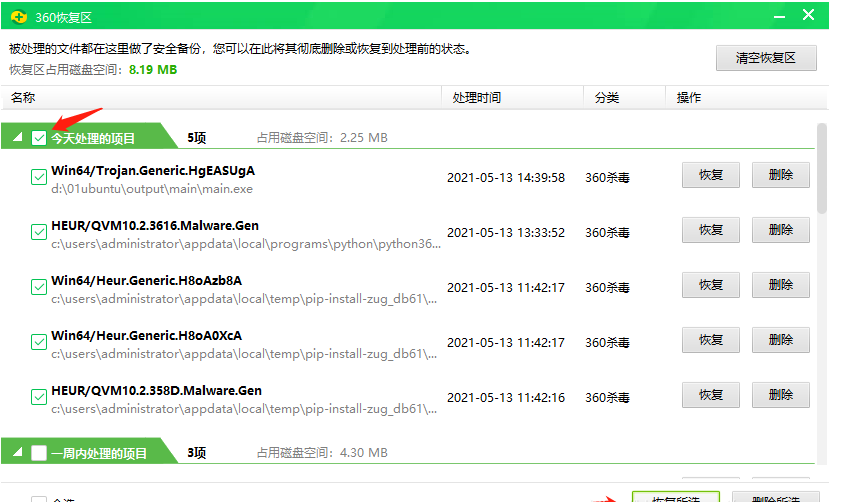Restore the Win64/Trojan.Generic.HgEASUgA file
This screenshot has width=842, height=502.
click(x=711, y=175)
